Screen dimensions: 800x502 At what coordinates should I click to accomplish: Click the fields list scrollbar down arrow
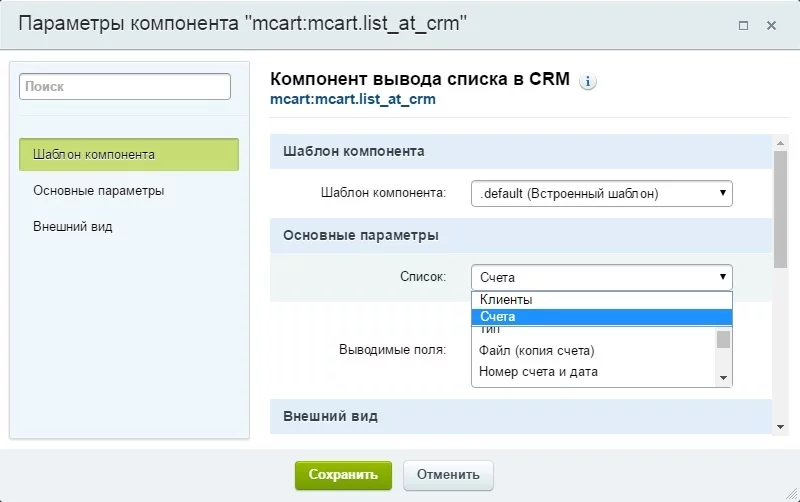coord(723,377)
